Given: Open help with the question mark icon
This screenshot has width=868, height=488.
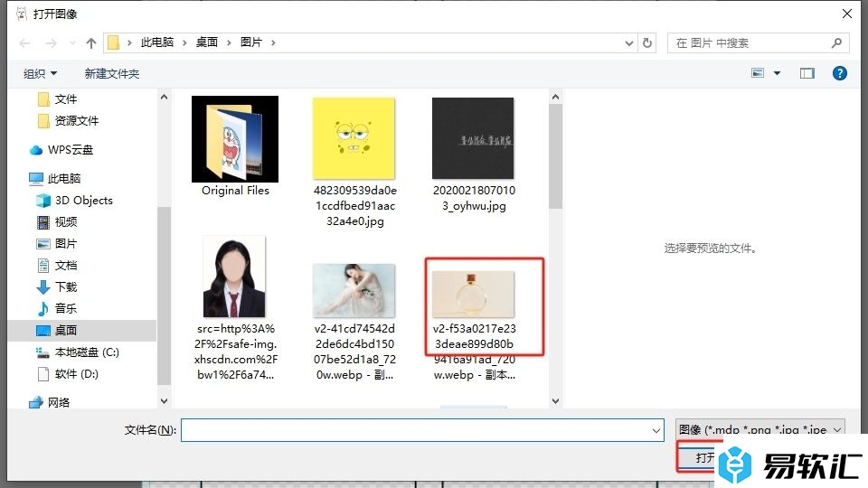Looking at the screenshot, I should 839,73.
